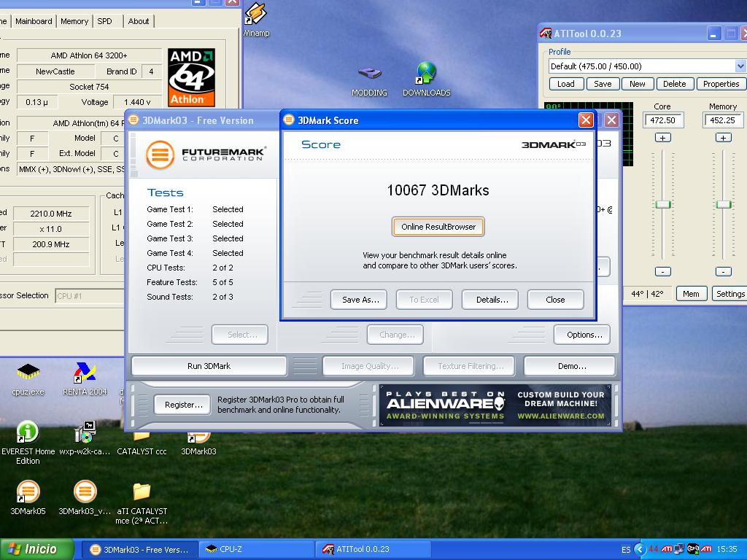The height and width of the screenshot is (560, 747).
Task: Expand the ATITool Profile dropdown
Action: (x=740, y=66)
